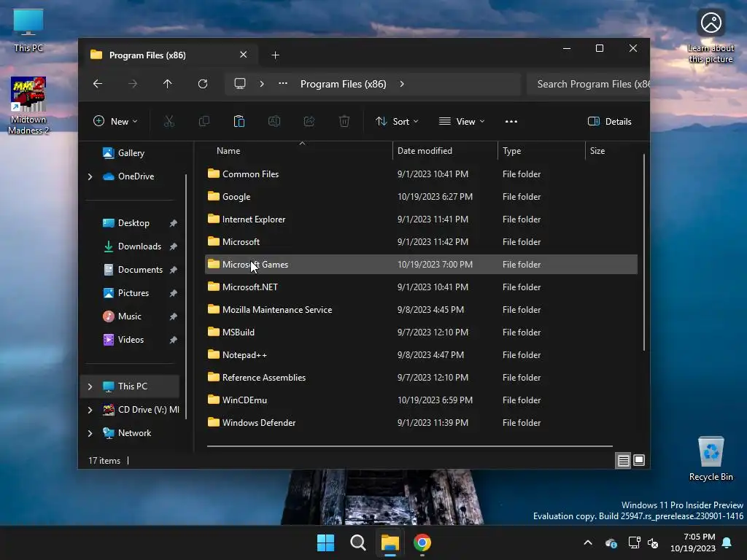This screenshot has width=747, height=560.
Task: Select Midtown Madness 2 desktop shortcut
Action: click(x=28, y=105)
